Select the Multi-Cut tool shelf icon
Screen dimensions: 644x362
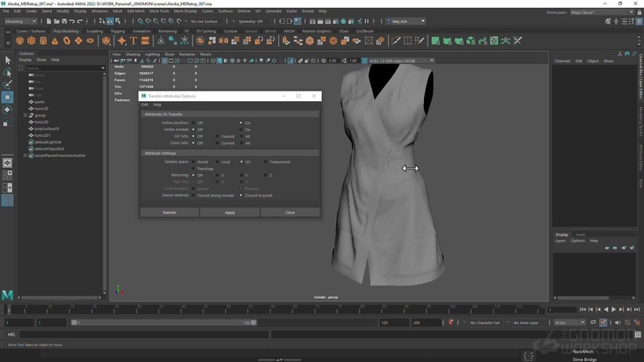click(x=396, y=40)
